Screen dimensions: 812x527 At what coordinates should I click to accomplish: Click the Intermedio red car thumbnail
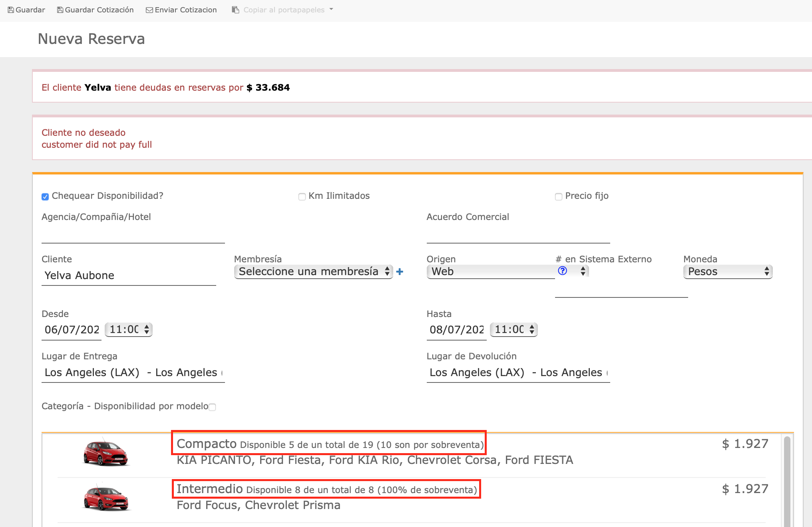click(x=105, y=497)
